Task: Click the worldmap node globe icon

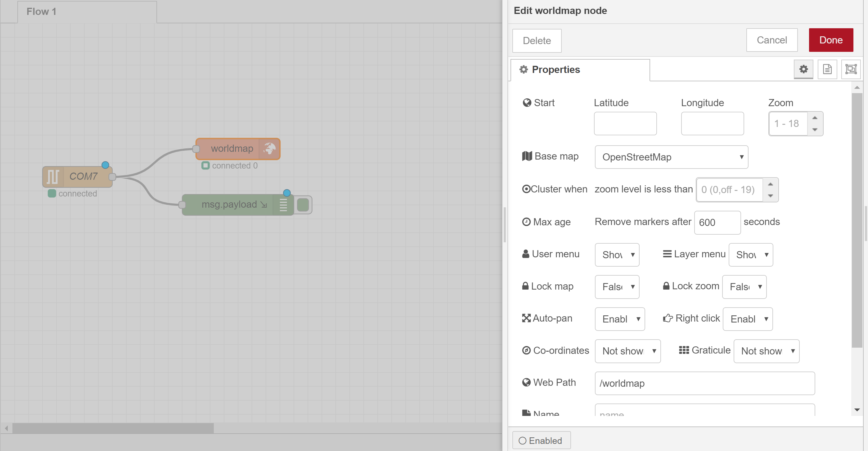Action: click(270, 149)
